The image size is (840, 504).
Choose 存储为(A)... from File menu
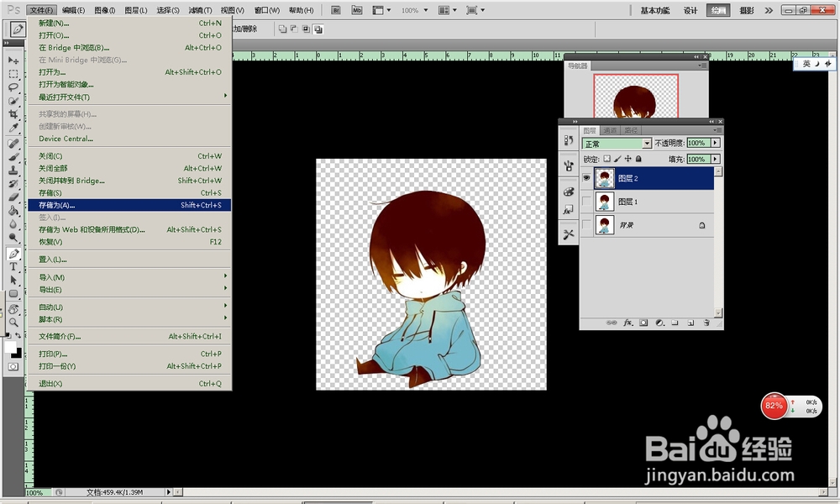click(x=129, y=205)
